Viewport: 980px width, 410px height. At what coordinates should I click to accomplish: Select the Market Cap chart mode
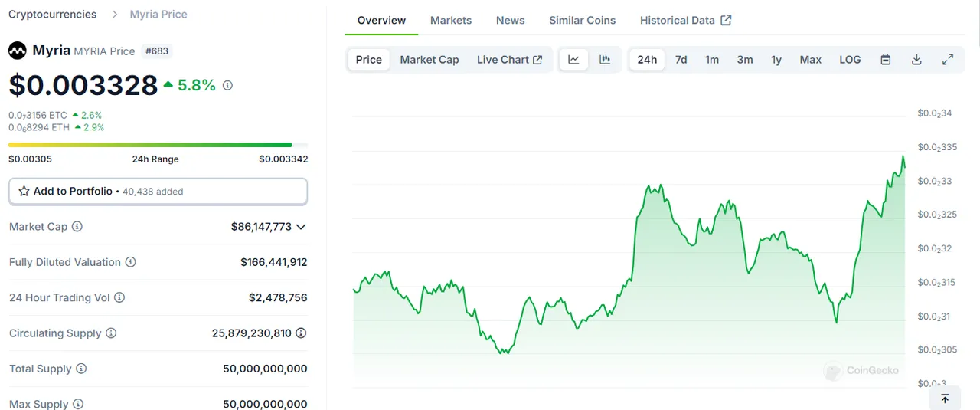pyautogui.click(x=430, y=60)
